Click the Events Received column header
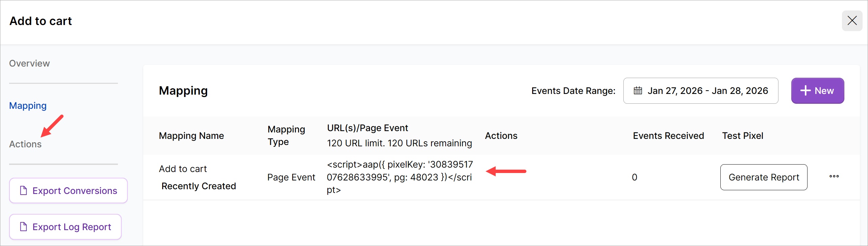Screen dimensions: 868x246 click(x=668, y=136)
